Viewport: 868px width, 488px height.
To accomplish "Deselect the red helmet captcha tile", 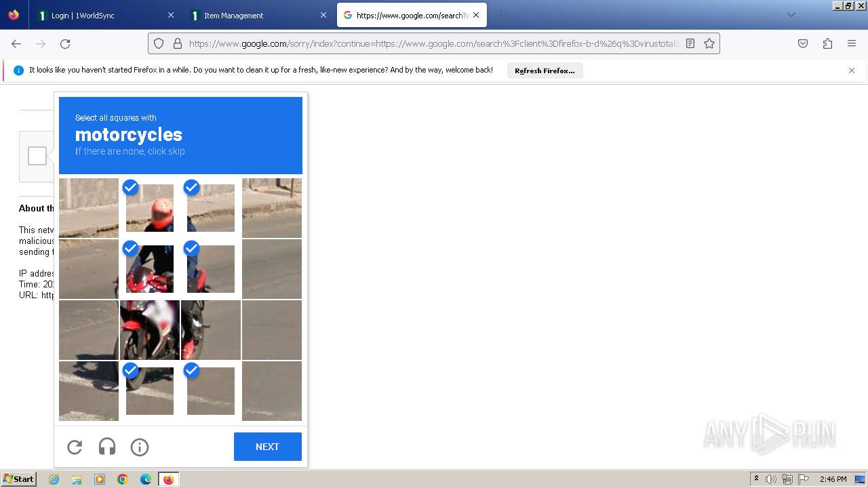I will point(150,208).
